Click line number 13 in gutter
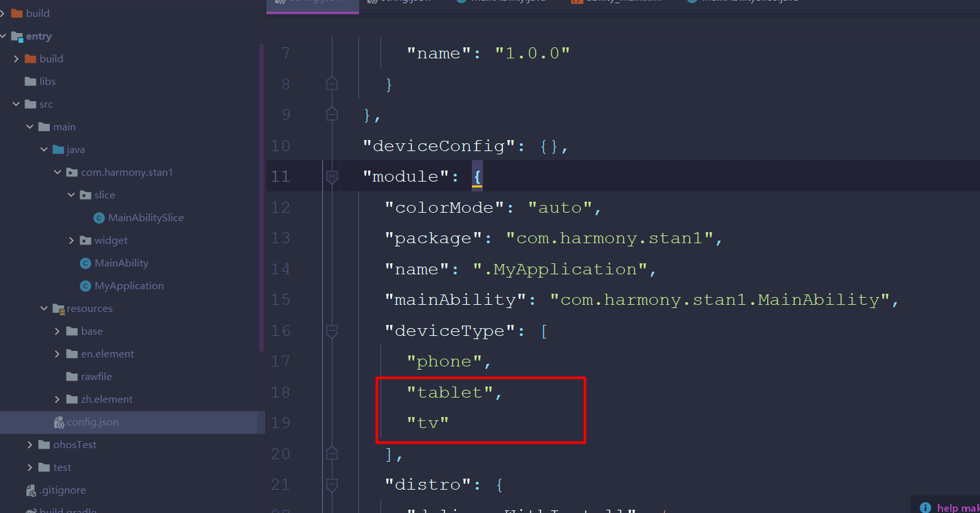 pyautogui.click(x=281, y=238)
